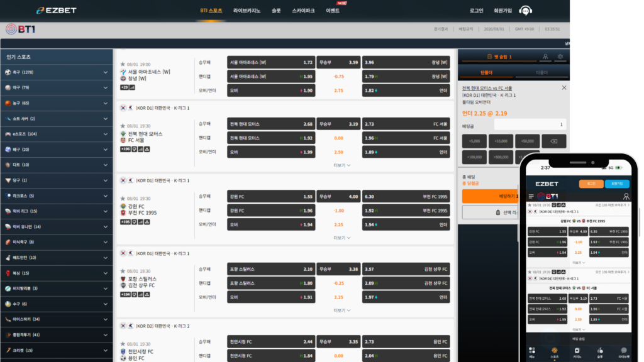Click the lineup icon in 포항 스틸러스 match row

147,294
